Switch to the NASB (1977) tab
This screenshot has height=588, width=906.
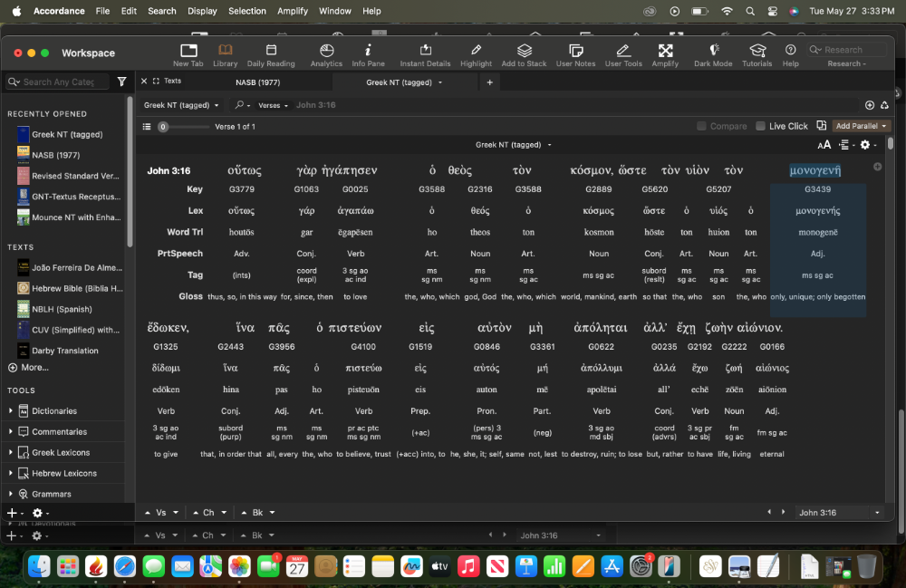(x=257, y=82)
